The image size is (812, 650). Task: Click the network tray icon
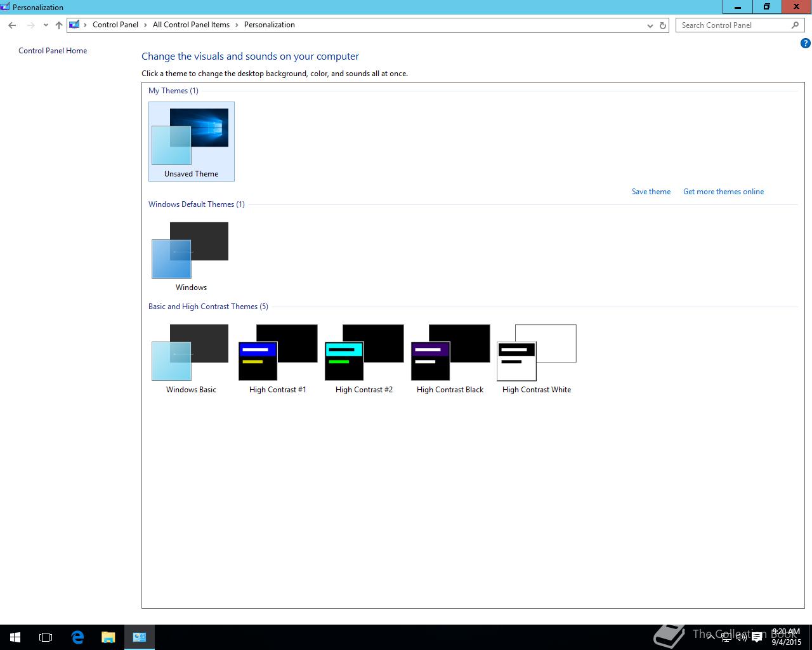pyautogui.click(x=726, y=637)
